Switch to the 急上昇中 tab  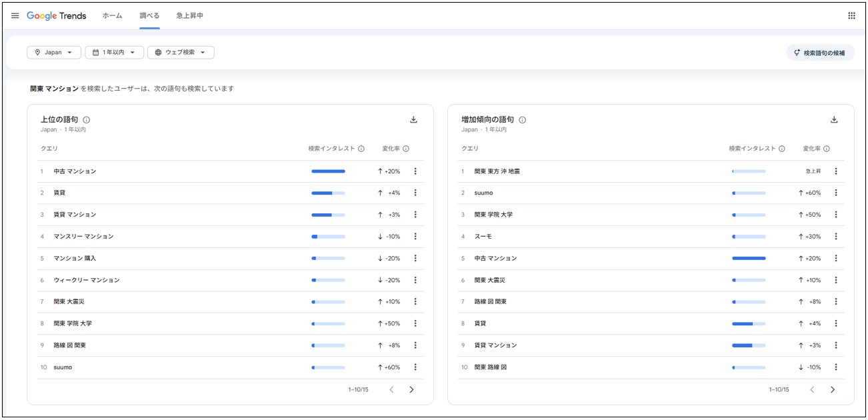191,15
